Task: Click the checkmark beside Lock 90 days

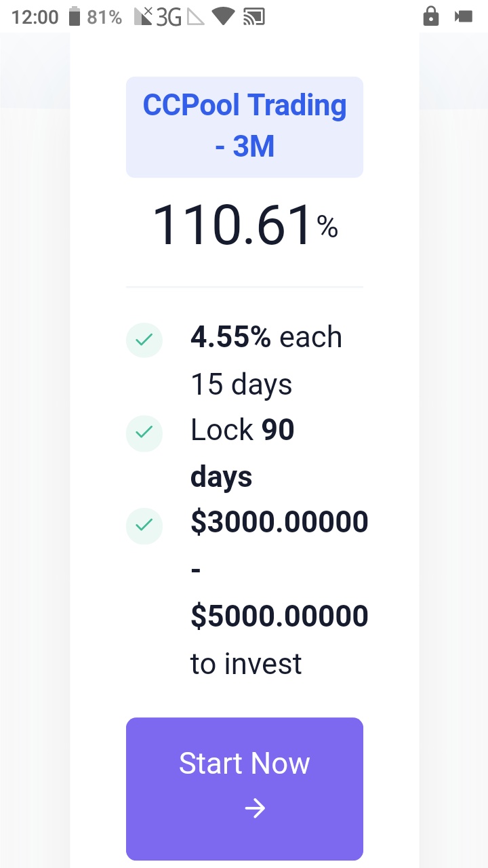Action: (x=144, y=433)
